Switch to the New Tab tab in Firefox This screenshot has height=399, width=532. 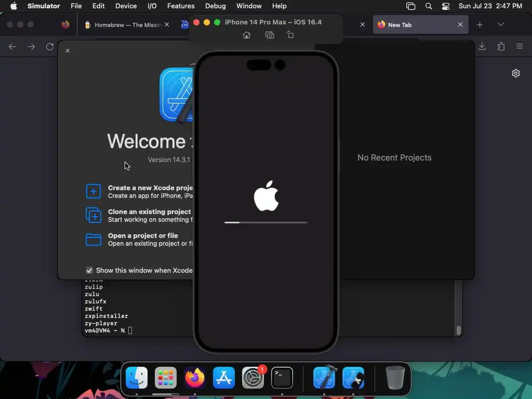coord(420,25)
